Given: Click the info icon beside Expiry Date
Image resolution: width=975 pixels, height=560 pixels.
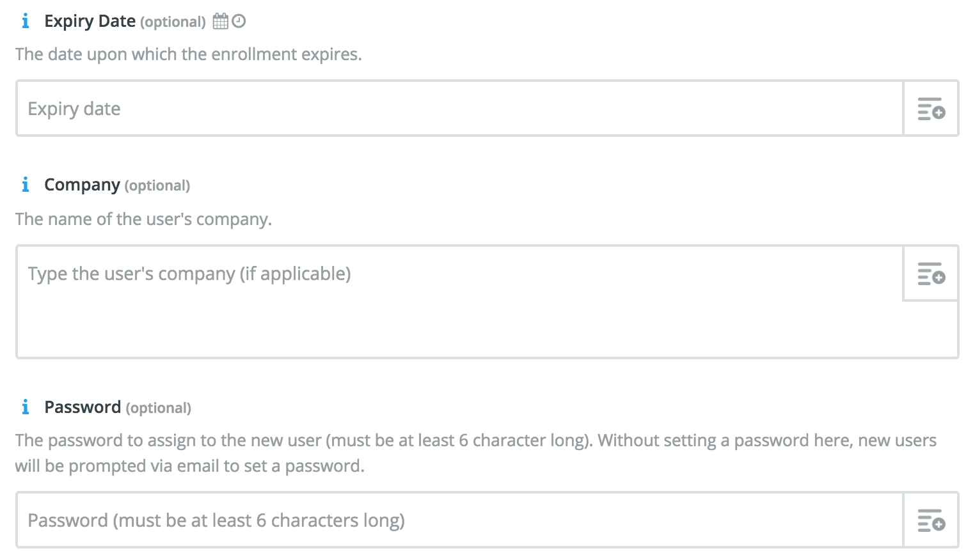Looking at the screenshot, I should (x=25, y=21).
